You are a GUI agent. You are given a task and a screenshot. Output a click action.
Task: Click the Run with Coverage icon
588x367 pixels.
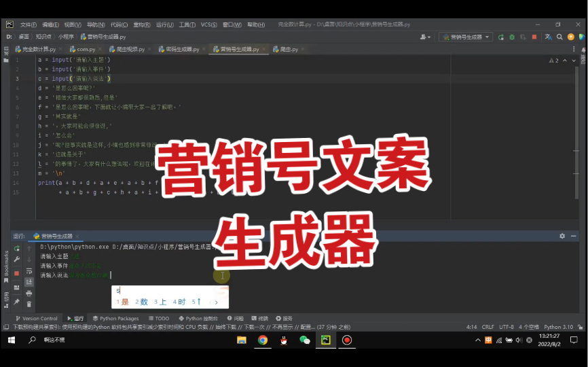[x=523, y=37]
